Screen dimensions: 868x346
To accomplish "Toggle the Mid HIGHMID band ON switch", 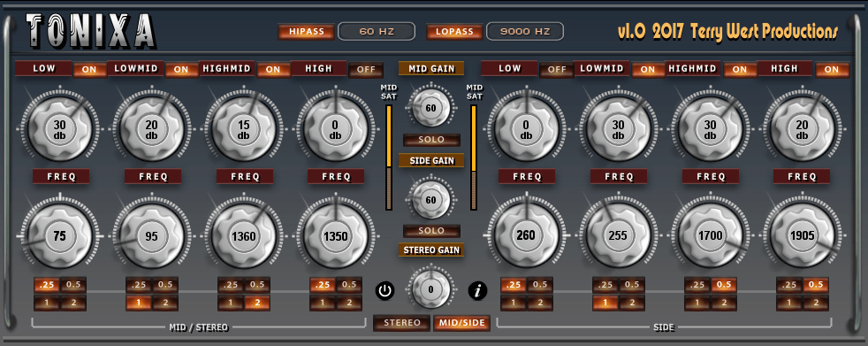I will pos(273,69).
